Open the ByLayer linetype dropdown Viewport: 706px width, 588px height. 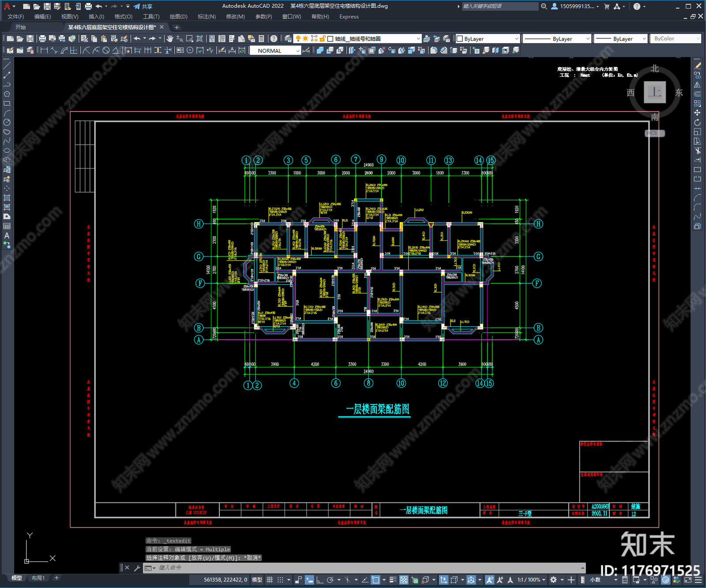[557, 39]
